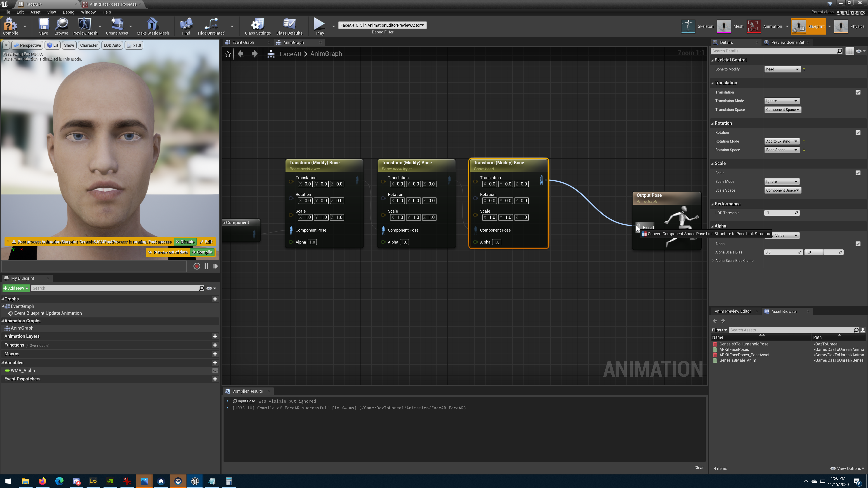The width and height of the screenshot is (868, 488).
Task: Open the Asset menu
Action: pyautogui.click(x=35, y=12)
